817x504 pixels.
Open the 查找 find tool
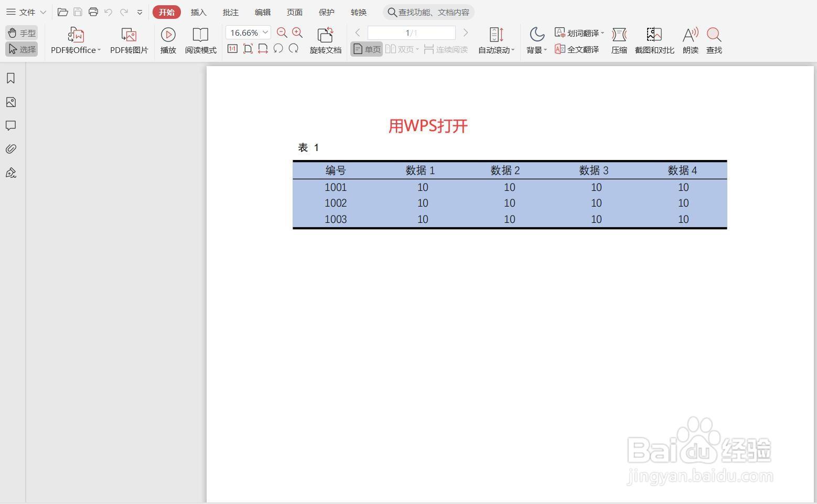[714, 41]
